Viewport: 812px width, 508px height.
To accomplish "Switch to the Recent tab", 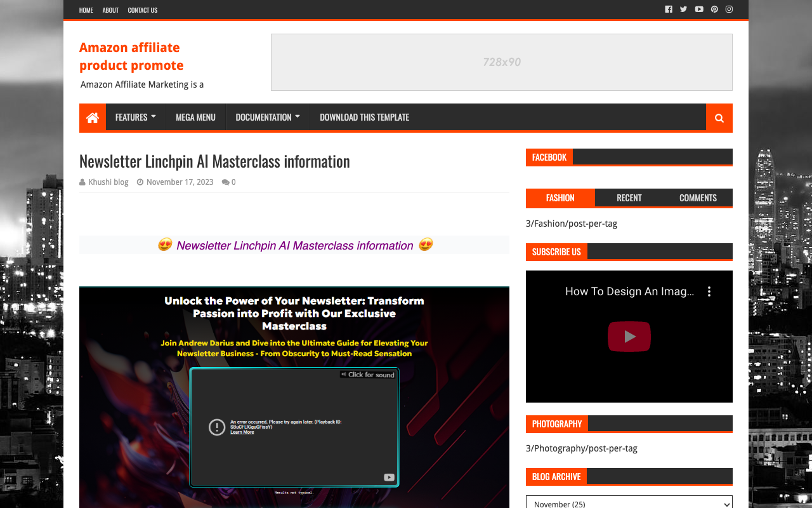I will (629, 198).
